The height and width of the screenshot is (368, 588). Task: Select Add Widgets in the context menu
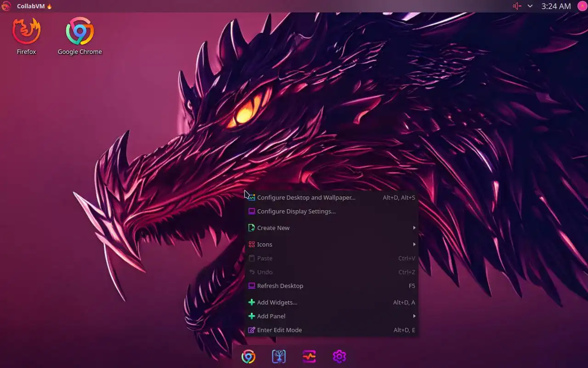[x=331, y=302]
